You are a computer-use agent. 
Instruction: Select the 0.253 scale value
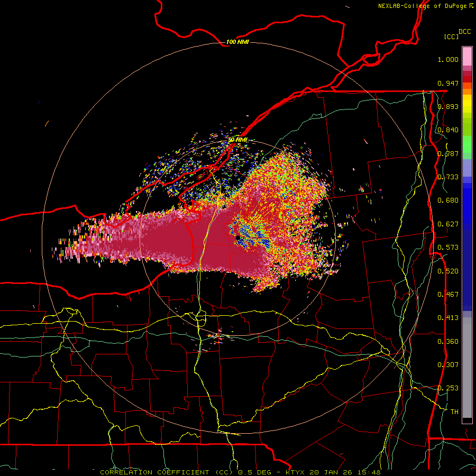tap(448, 388)
